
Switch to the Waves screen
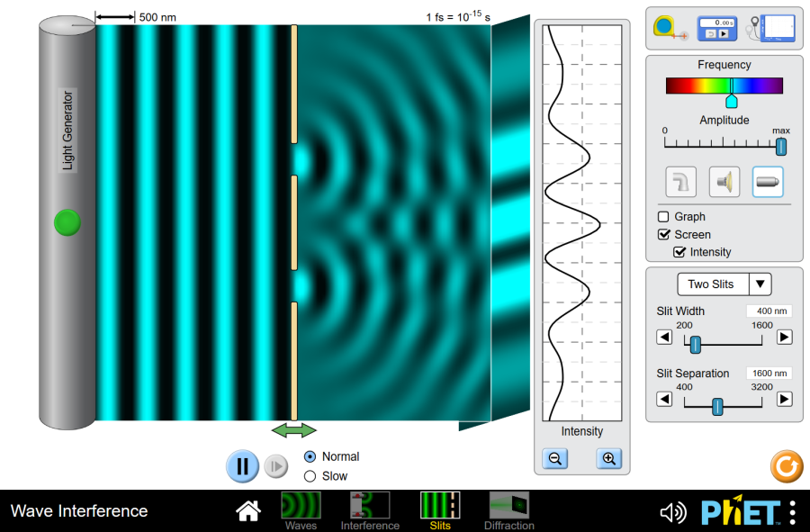(x=301, y=510)
